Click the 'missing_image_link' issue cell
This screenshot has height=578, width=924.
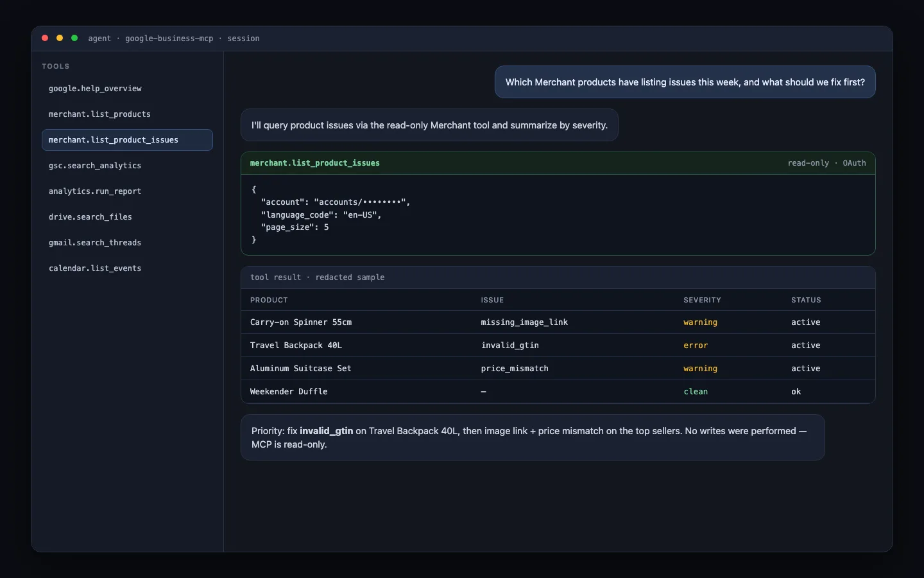pos(524,322)
